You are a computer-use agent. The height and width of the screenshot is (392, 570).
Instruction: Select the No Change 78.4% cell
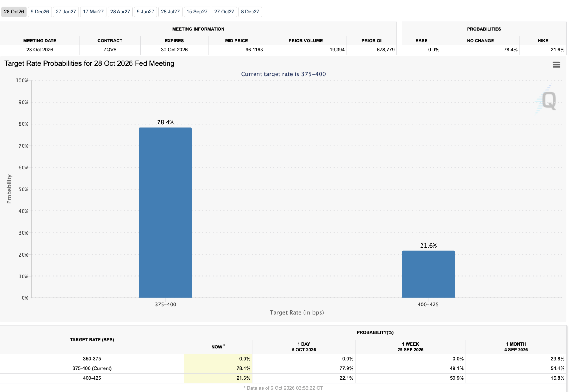pyautogui.click(x=480, y=50)
